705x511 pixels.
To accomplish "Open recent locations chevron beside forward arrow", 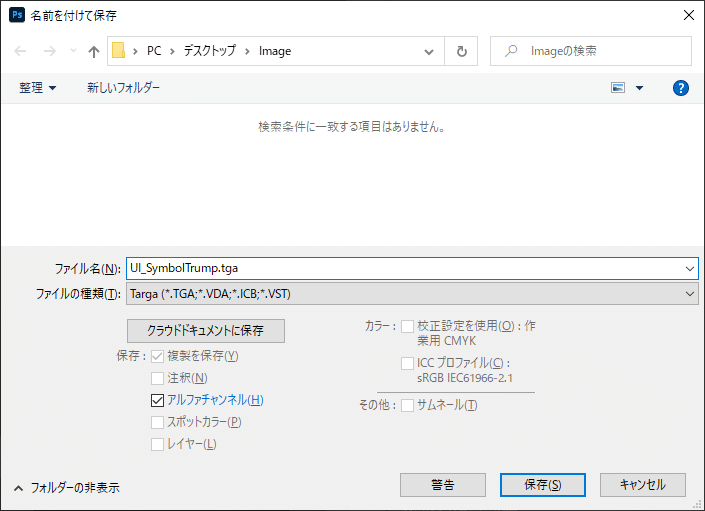I will click(x=73, y=51).
